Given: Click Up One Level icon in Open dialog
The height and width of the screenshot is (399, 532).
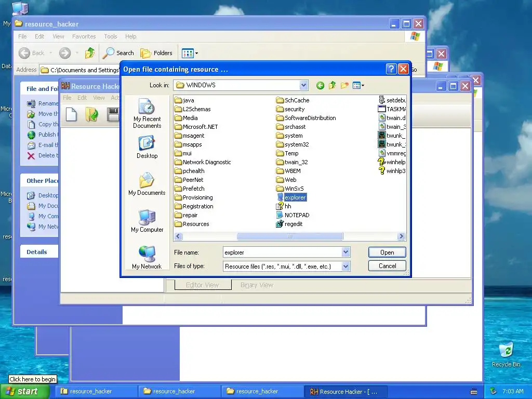Looking at the screenshot, I should 332,86.
